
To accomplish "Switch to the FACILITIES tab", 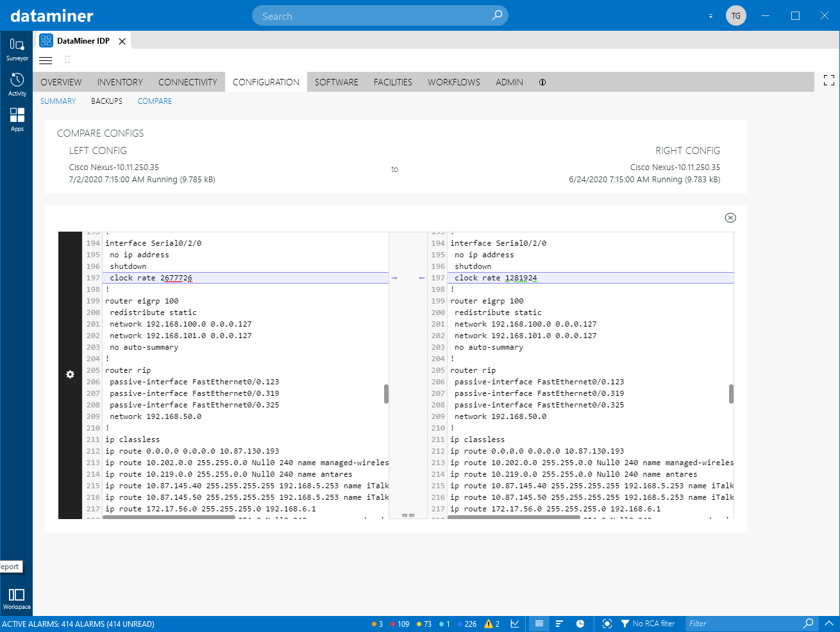I will click(x=393, y=82).
